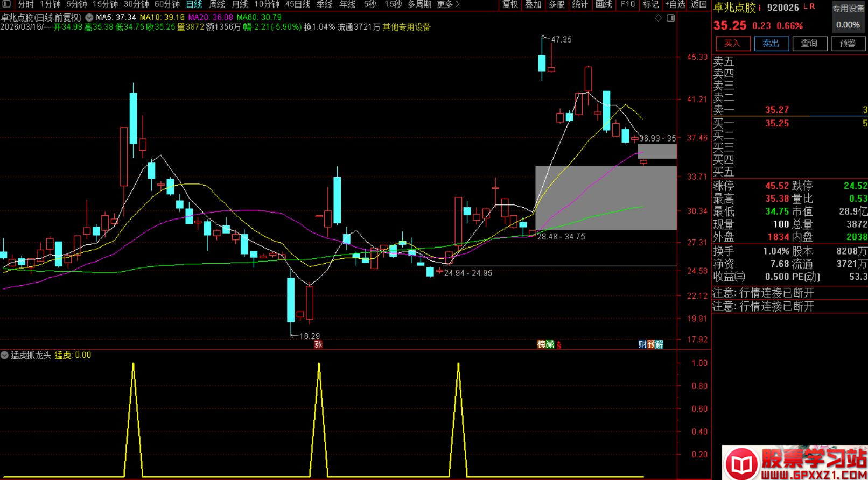Image resolution: width=868 pixels, height=480 pixels.
Task: Click the 24.94 - 24.95 gap label
Action: (468, 273)
